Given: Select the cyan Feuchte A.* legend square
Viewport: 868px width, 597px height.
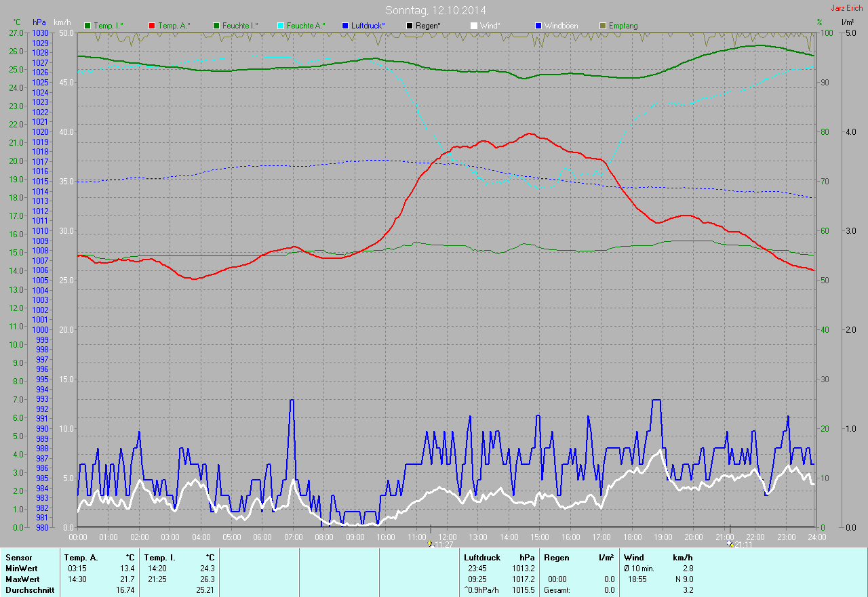Looking at the screenshot, I should tap(280, 26).
